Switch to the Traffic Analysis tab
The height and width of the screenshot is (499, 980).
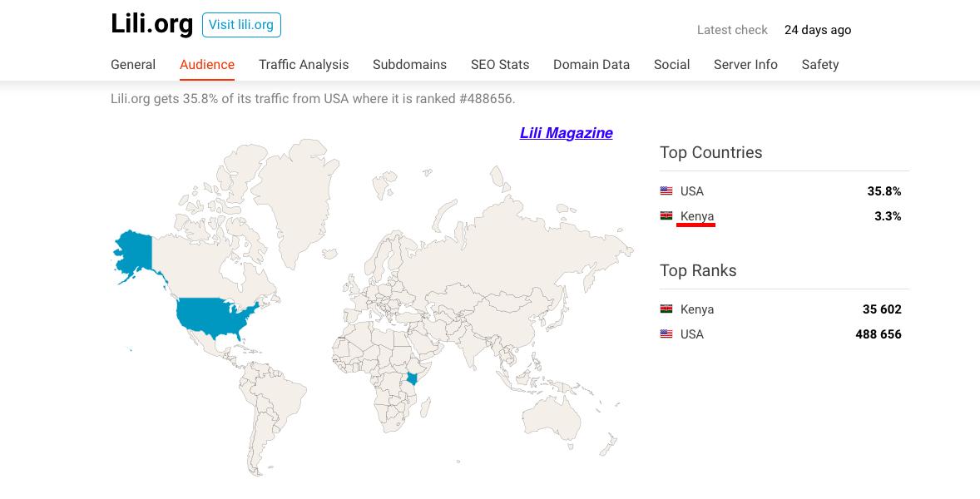point(304,64)
